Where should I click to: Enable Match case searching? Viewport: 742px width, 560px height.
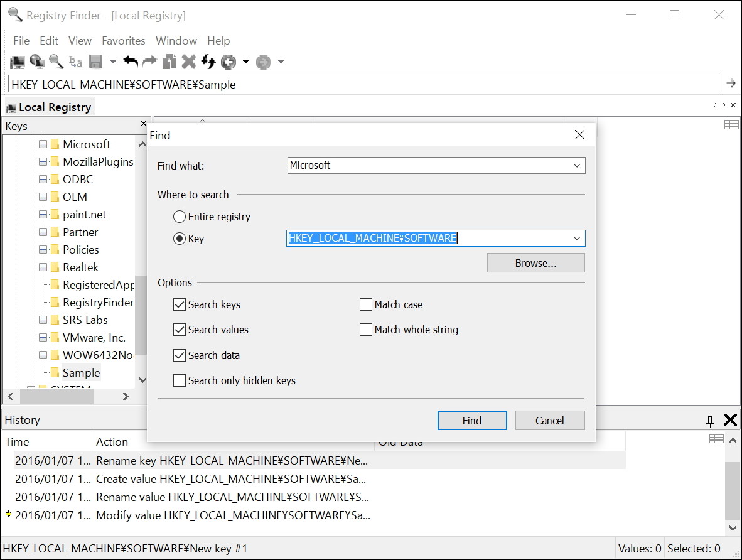point(366,304)
